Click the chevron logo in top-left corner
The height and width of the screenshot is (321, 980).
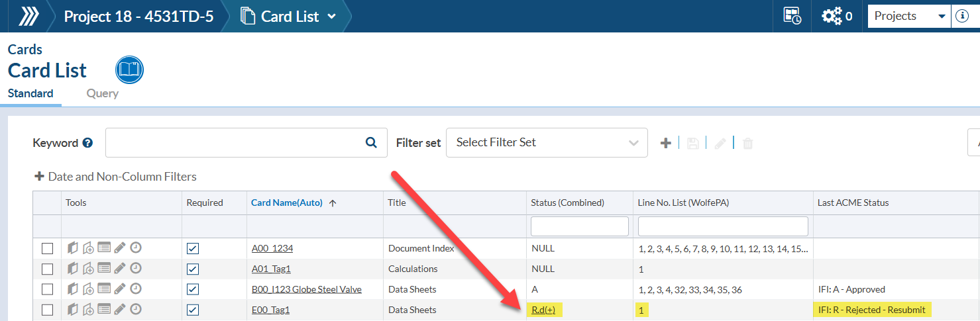(x=28, y=17)
